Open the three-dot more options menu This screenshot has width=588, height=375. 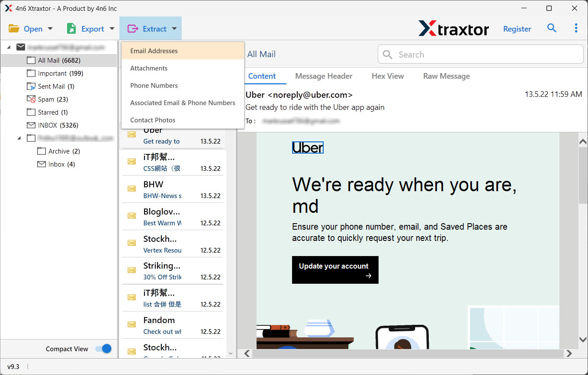[576, 28]
